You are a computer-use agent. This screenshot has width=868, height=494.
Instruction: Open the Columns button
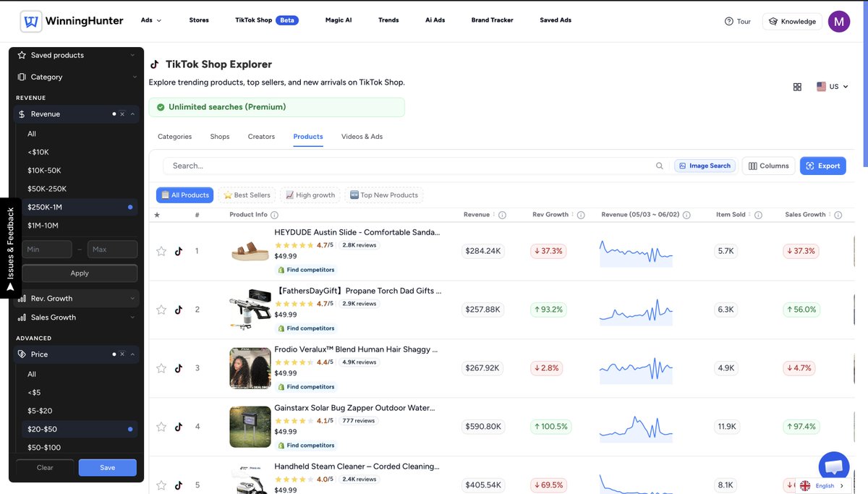click(768, 166)
